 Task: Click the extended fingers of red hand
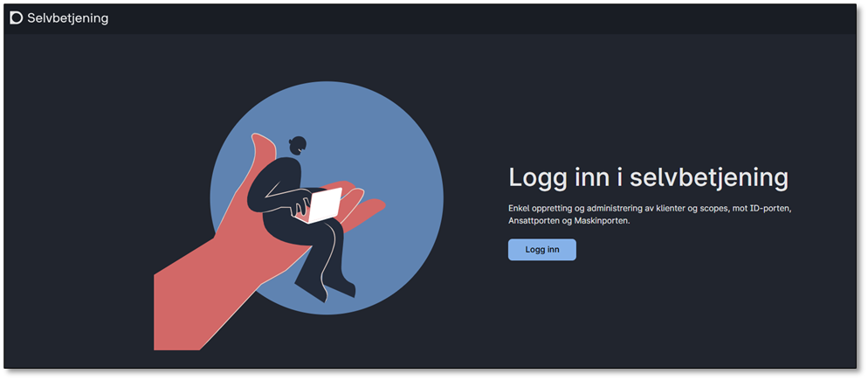point(365,208)
